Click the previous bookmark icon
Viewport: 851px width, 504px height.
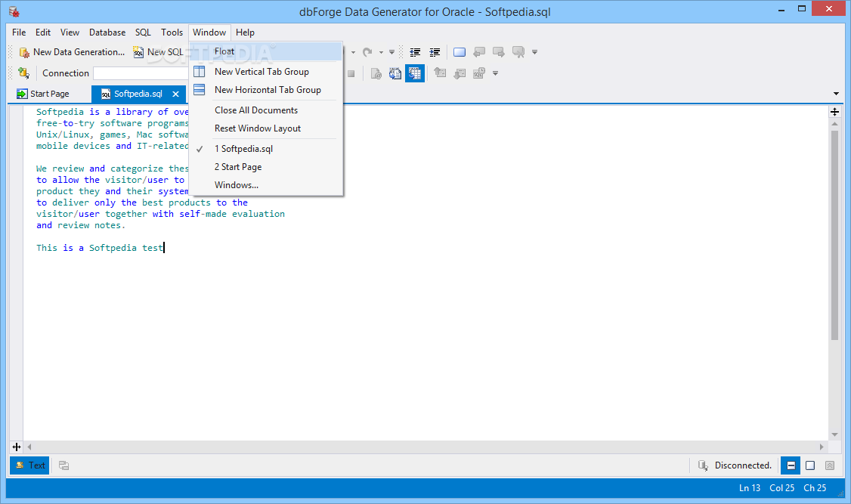(479, 52)
